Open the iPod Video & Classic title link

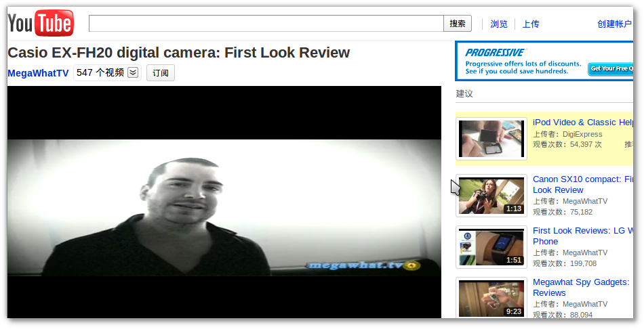(x=583, y=123)
